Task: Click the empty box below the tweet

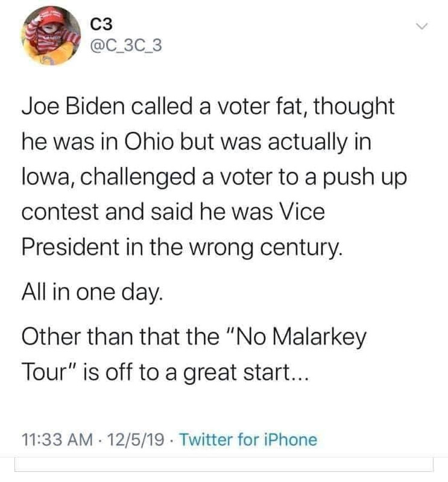Action: pyautogui.click(x=224, y=464)
